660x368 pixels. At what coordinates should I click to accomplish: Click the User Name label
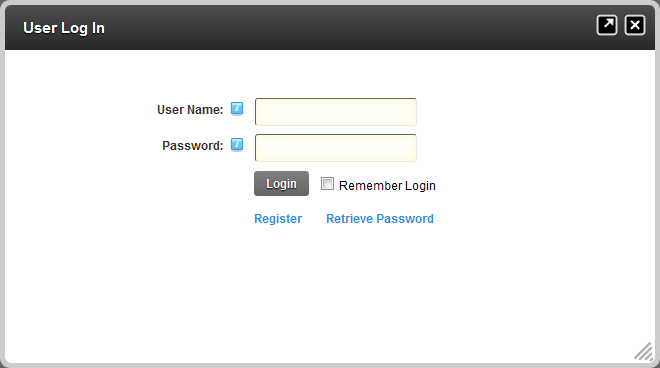[x=190, y=110]
